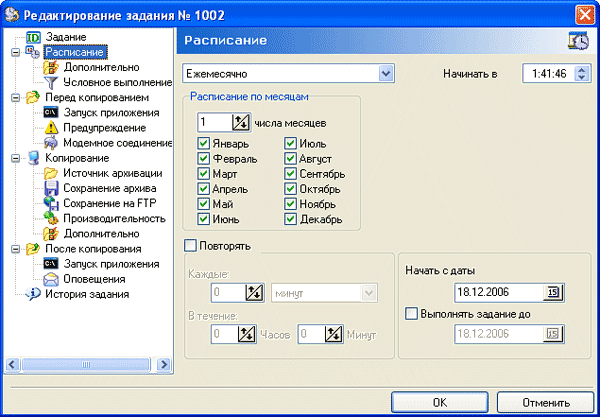
Task: Select Производительность tree item
Action: point(114,218)
